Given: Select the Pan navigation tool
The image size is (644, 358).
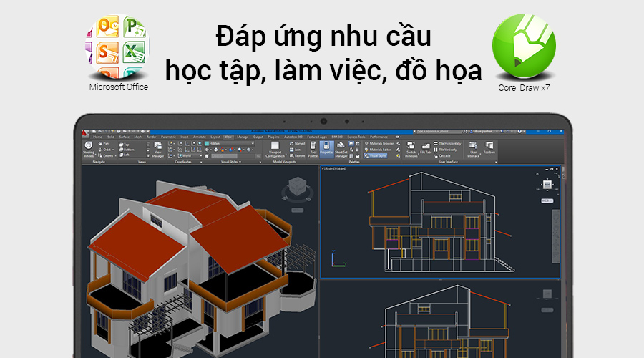Looking at the screenshot, I should 104,144.
